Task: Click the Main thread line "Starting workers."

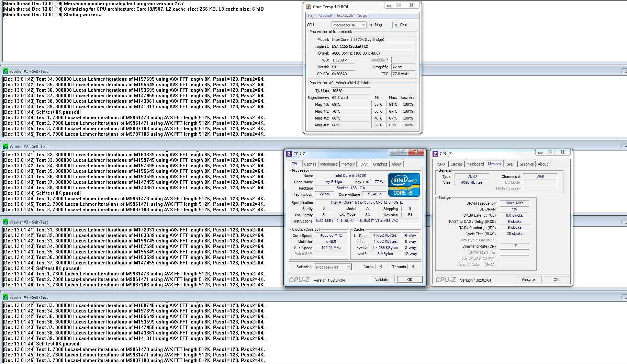Action: 82,15
